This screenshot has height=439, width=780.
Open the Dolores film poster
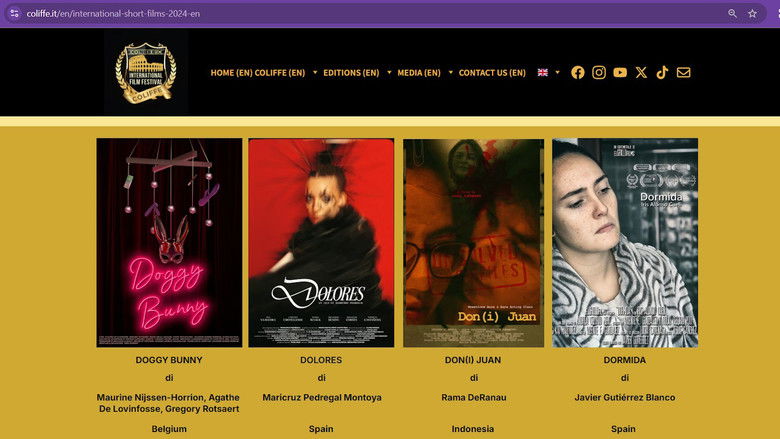pyautogui.click(x=321, y=242)
